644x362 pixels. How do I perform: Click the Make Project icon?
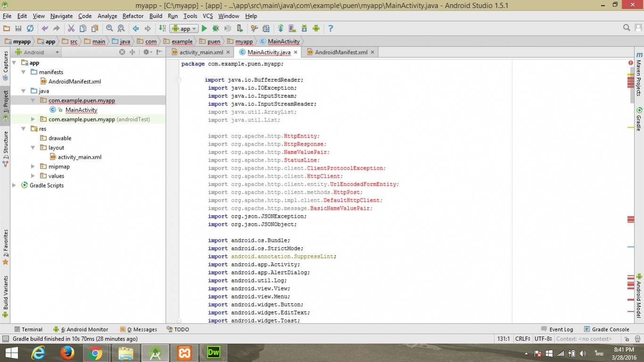click(162, 29)
